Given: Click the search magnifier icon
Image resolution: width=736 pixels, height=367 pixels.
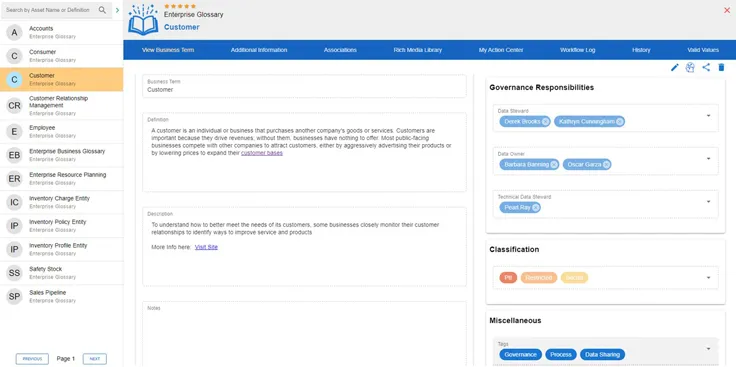Looking at the screenshot, I should point(102,10).
